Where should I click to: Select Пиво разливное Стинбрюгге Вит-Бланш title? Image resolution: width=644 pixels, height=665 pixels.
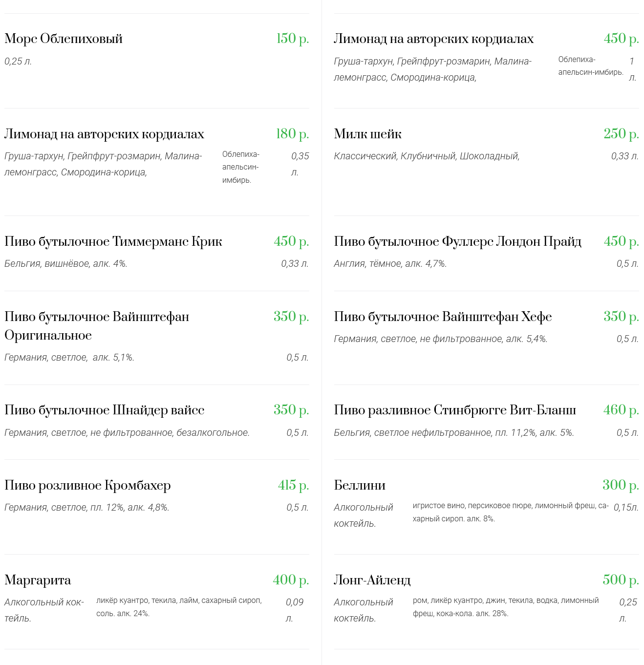(455, 410)
